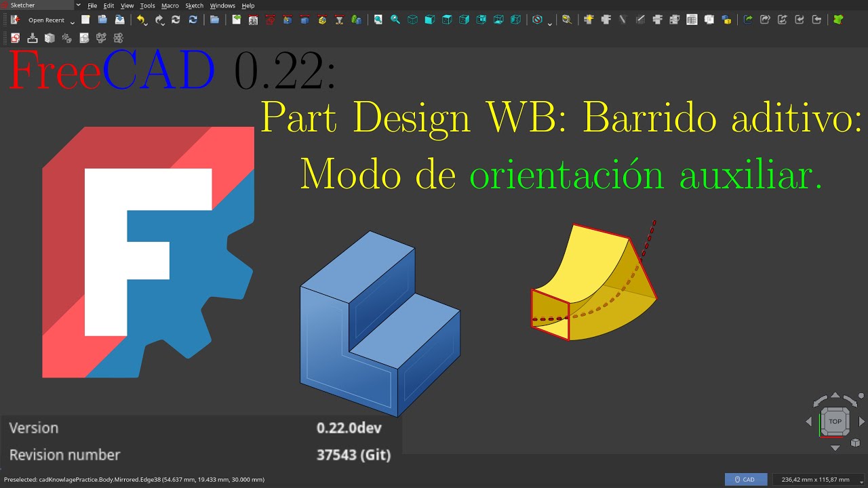This screenshot has height=488, width=868.
Task: Click the green blob icon at toolbar end
Action: pyautogui.click(x=838, y=20)
